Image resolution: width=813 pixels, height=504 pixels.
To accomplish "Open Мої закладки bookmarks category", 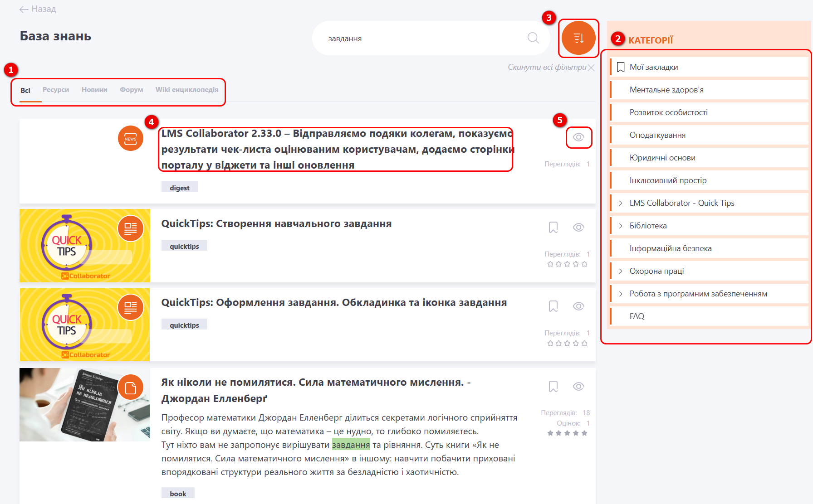I will click(653, 67).
